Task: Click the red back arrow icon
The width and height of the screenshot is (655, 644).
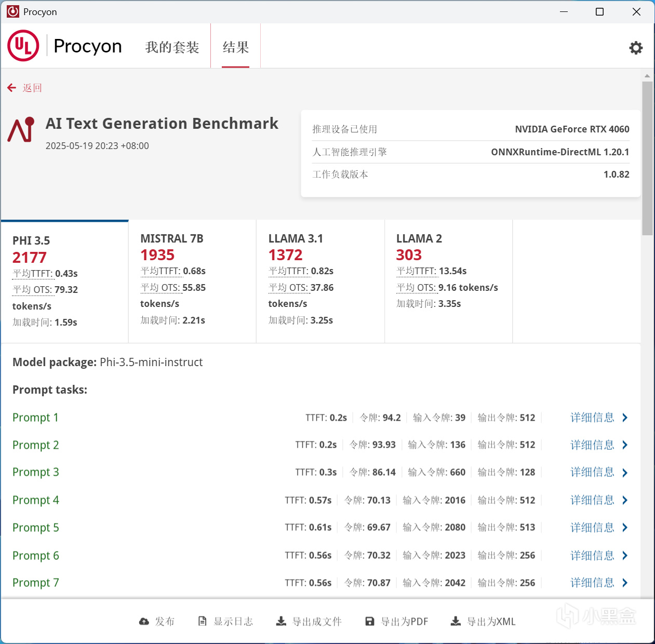Action: coord(11,87)
